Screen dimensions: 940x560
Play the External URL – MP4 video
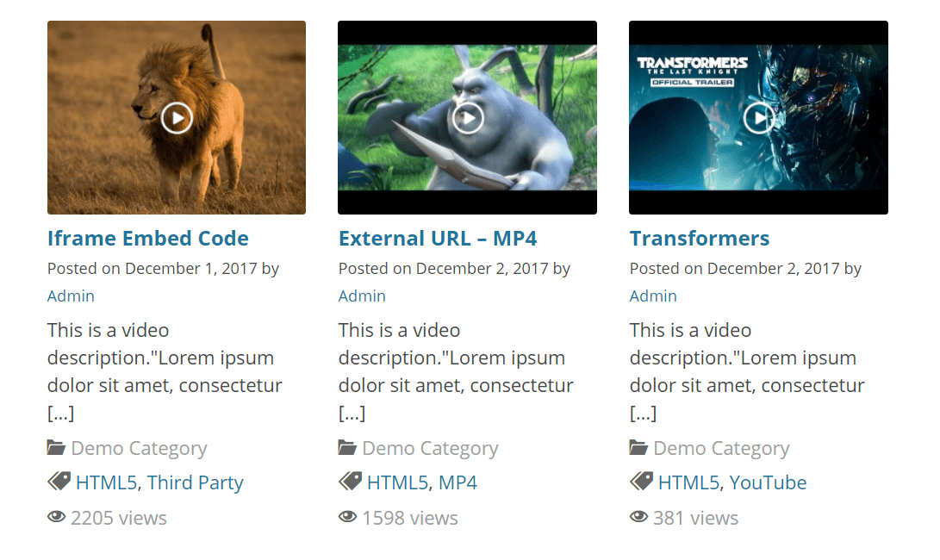[x=467, y=118]
